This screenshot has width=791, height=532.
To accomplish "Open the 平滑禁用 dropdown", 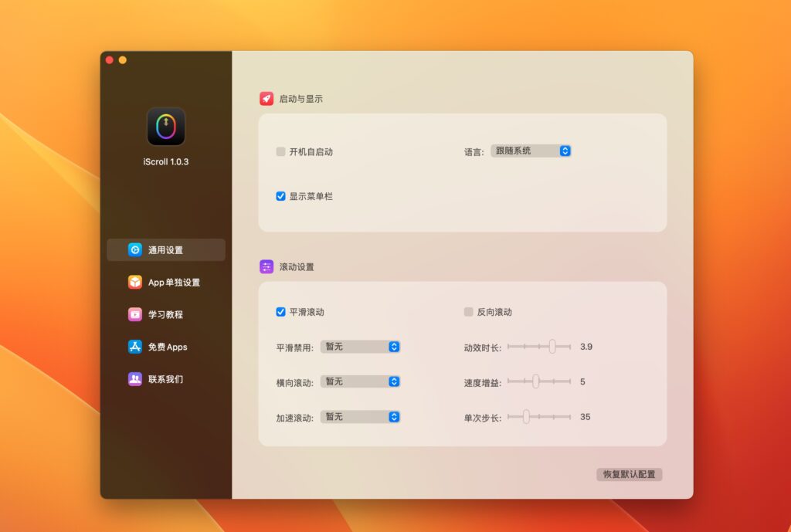I will coord(360,347).
